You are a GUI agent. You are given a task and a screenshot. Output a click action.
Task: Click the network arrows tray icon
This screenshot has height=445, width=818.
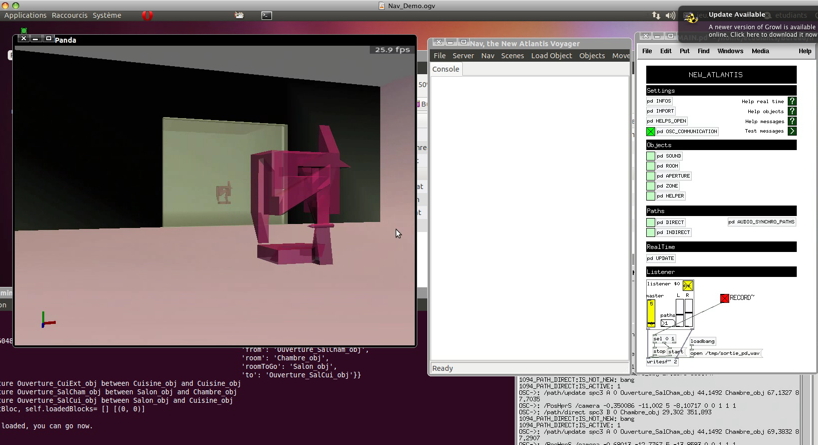[656, 16]
